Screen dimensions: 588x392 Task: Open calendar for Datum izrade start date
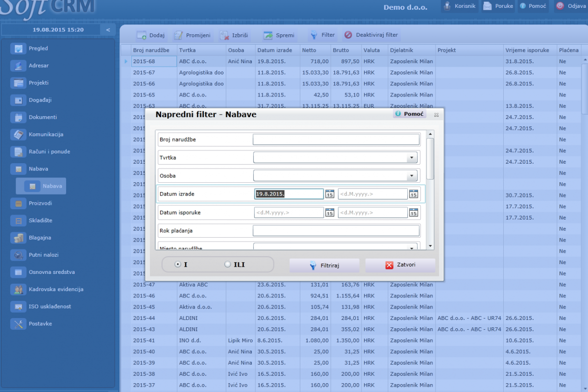[330, 194]
